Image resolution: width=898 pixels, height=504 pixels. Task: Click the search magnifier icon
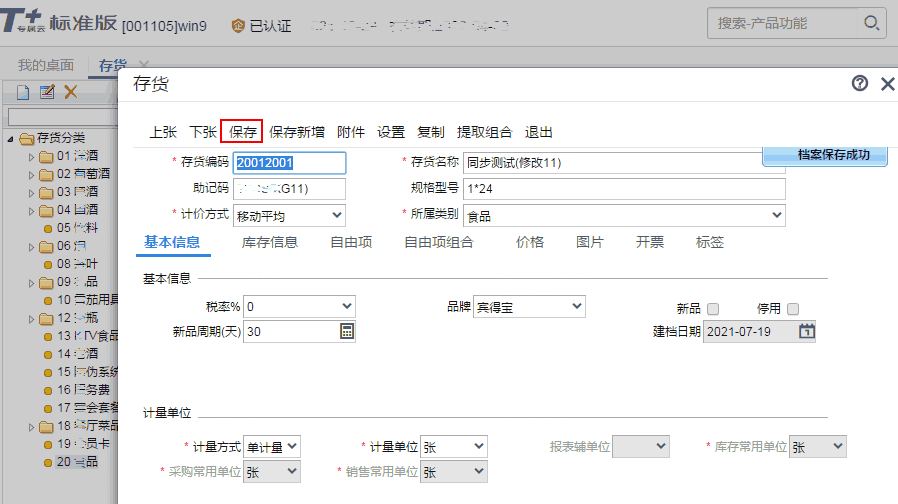click(872, 23)
